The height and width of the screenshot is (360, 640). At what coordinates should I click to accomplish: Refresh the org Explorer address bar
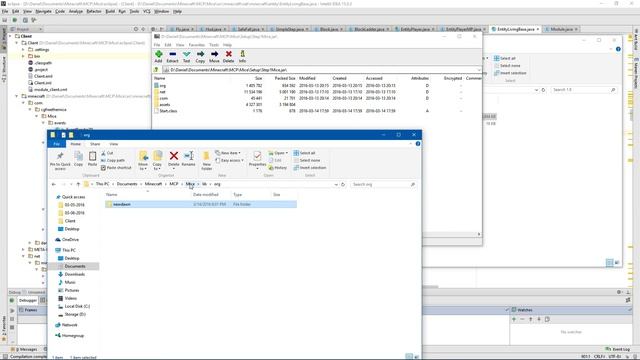tap(343, 184)
